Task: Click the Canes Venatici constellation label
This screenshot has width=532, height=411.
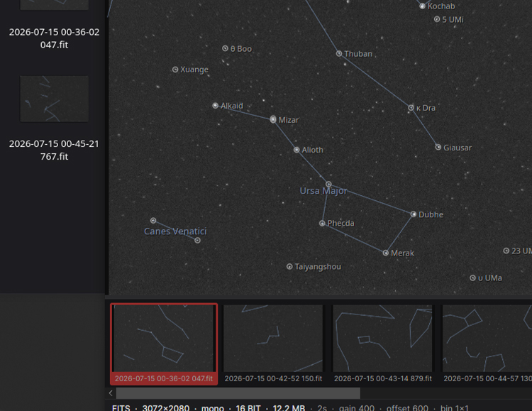Action: (x=175, y=231)
